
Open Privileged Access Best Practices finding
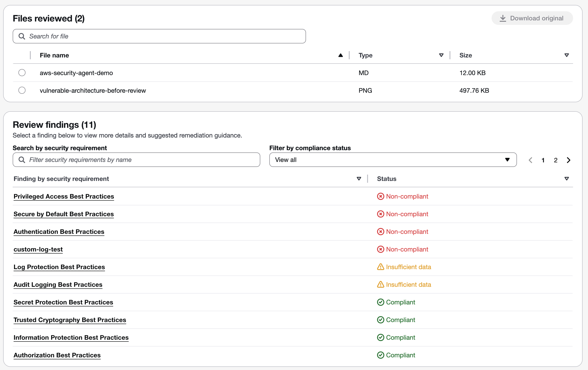(64, 197)
